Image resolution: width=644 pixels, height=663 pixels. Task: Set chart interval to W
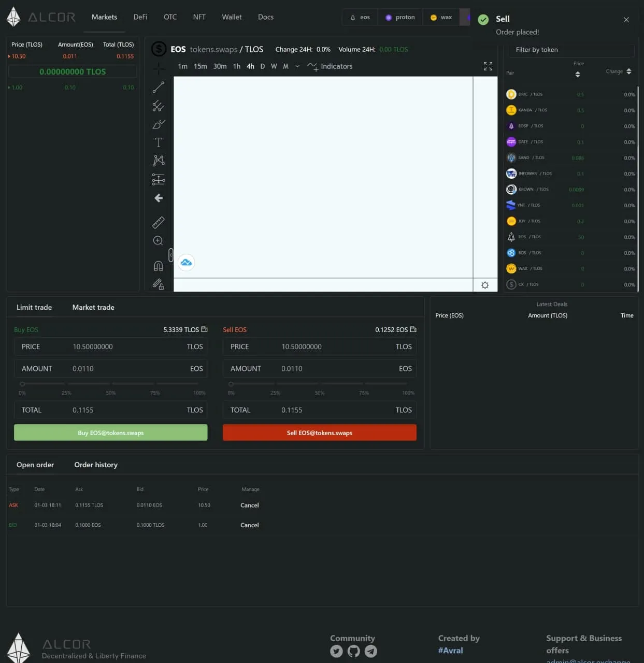click(274, 66)
